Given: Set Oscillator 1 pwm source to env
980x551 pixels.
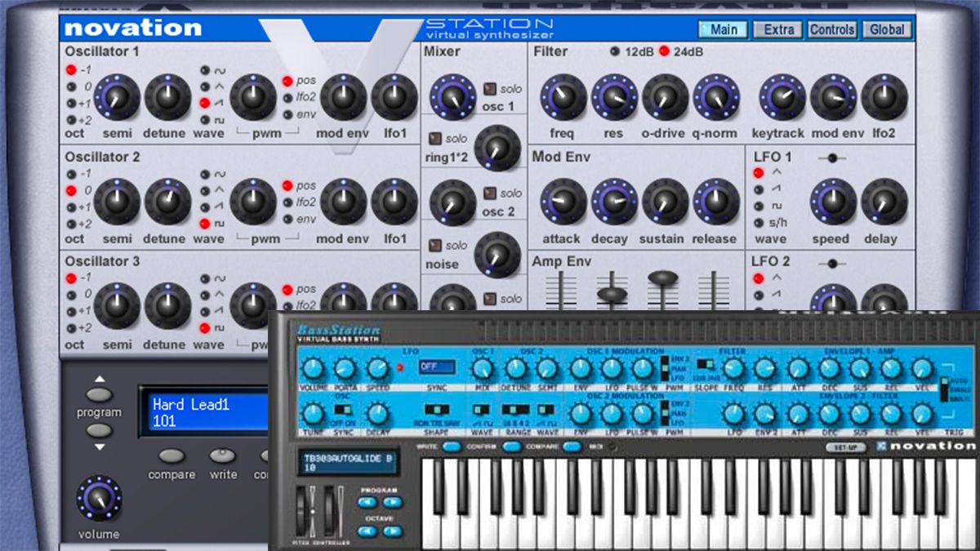Looking at the screenshot, I should click(287, 114).
